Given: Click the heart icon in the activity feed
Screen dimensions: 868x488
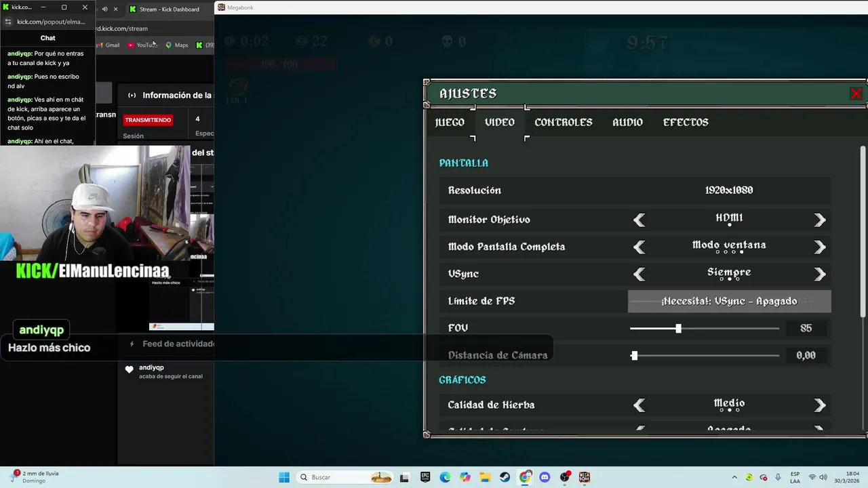Looking at the screenshot, I should click(130, 369).
